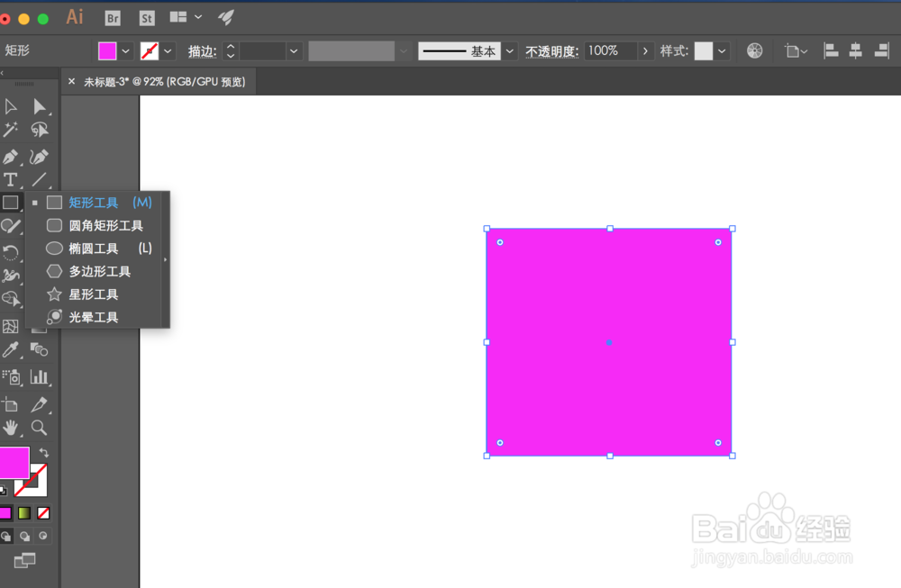Select the Blend tool
This screenshot has height=588, width=901.
tap(39, 349)
